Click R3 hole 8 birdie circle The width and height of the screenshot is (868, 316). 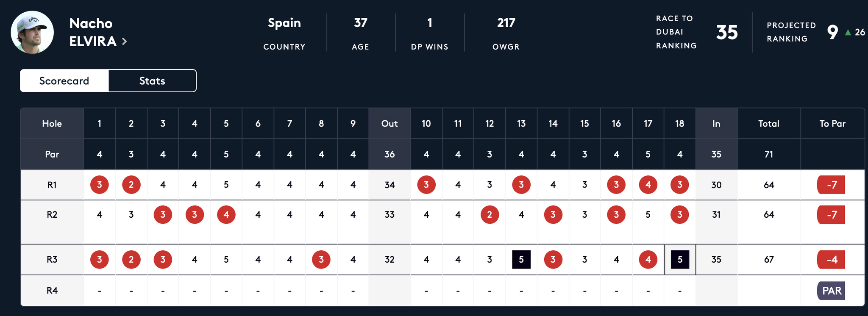click(x=321, y=260)
